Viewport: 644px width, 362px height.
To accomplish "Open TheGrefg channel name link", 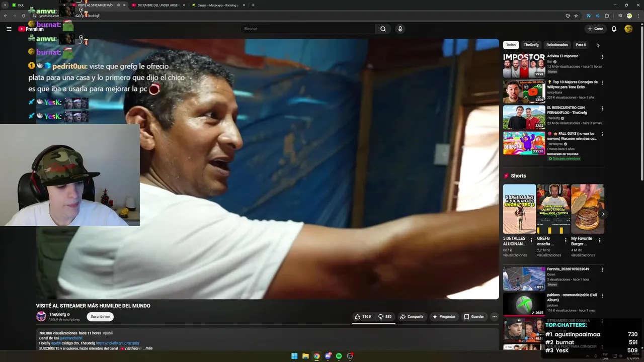I will 58,314.
